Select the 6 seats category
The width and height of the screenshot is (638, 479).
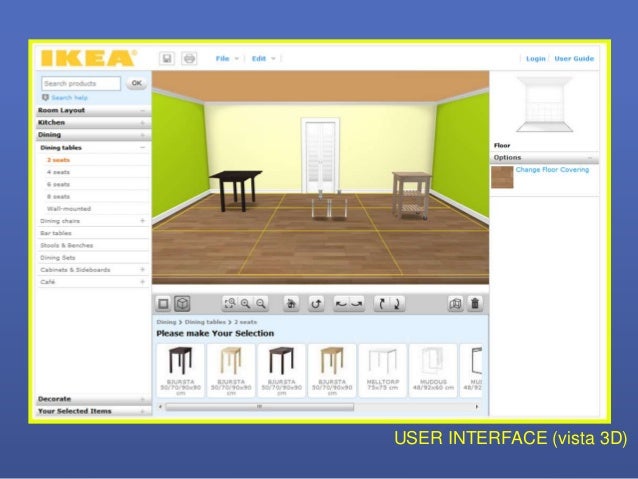[x=58, y=184]
